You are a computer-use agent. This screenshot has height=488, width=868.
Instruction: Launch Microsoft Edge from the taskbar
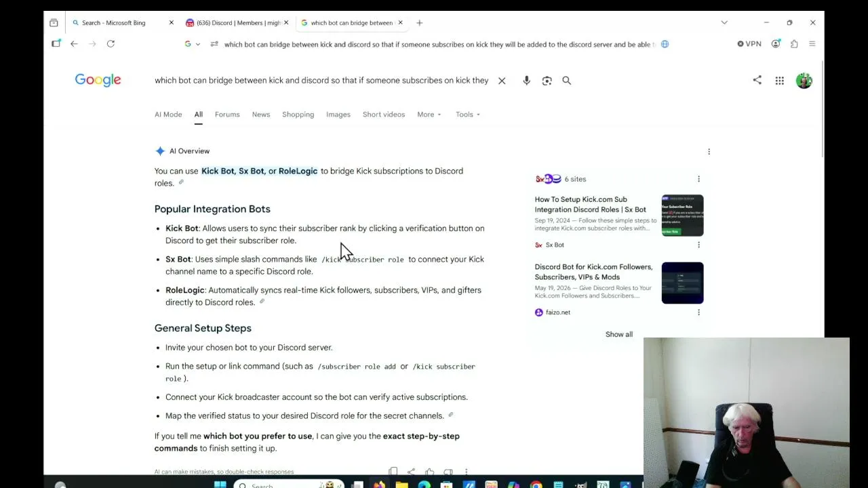tap(424, 484)
